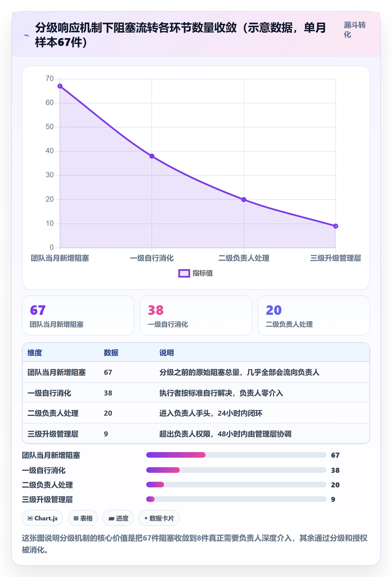Select the chart data point at 67
This screenshot has height=577, width=392.
click(x=60, y=86)
